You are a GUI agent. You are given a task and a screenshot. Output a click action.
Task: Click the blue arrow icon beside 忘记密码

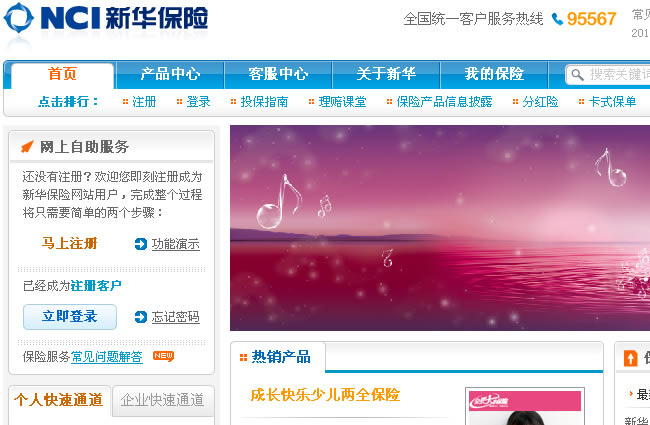coord(141,317)
